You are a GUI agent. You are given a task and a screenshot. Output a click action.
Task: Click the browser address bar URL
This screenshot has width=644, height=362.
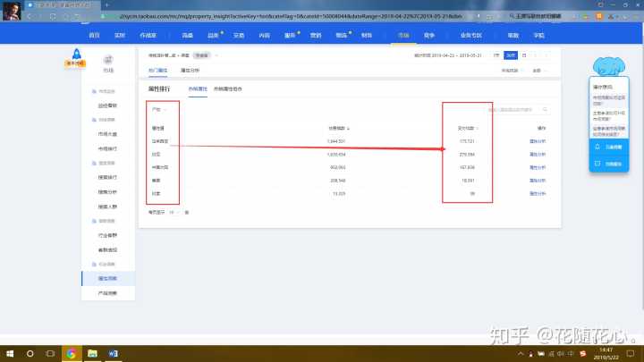(x=291, y=16)
